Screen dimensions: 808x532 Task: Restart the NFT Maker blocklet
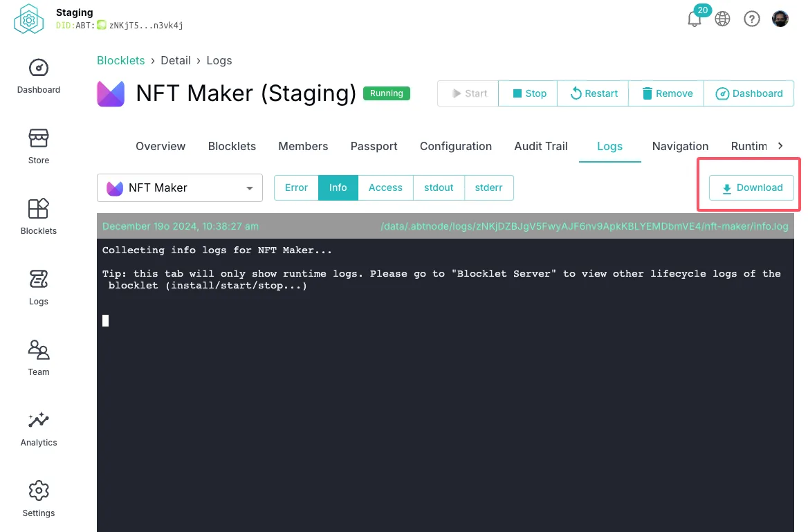(x=593, y=93)
